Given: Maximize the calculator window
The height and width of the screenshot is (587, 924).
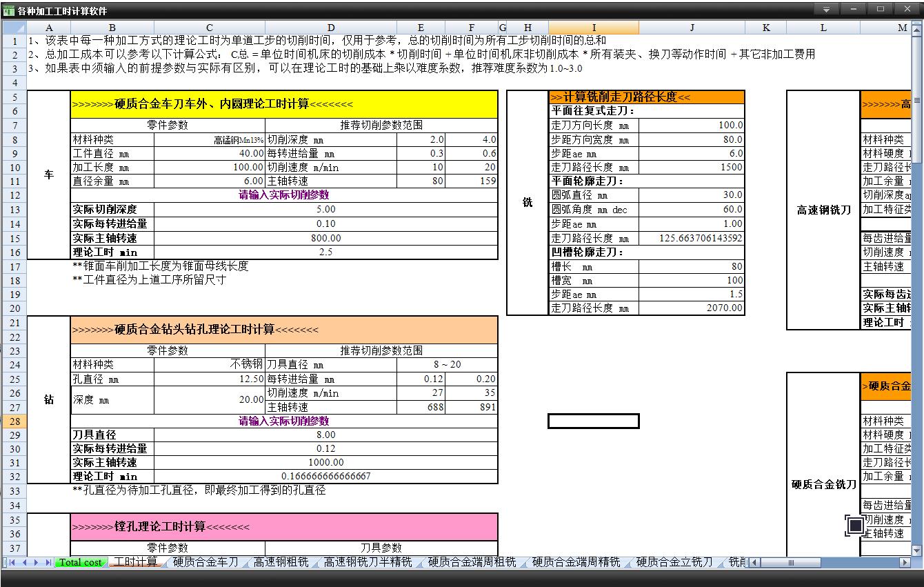Looking at the screenshot, I should point(880,9).
